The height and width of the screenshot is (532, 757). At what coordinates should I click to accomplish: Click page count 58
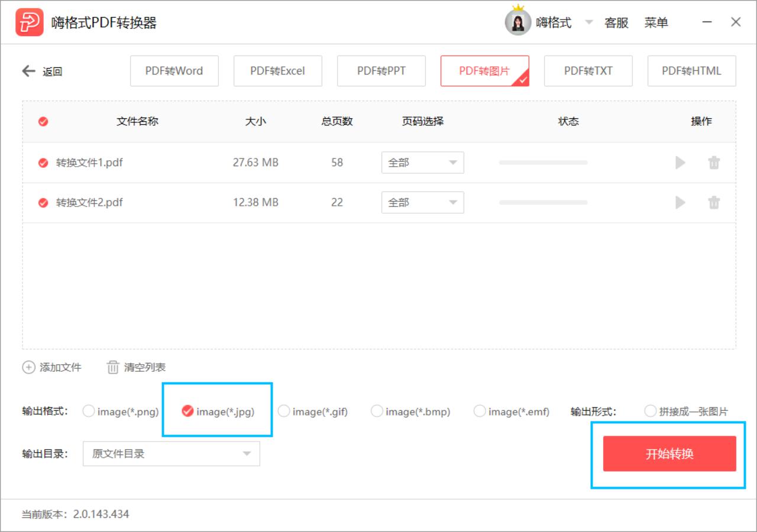(x=337, y=163)
